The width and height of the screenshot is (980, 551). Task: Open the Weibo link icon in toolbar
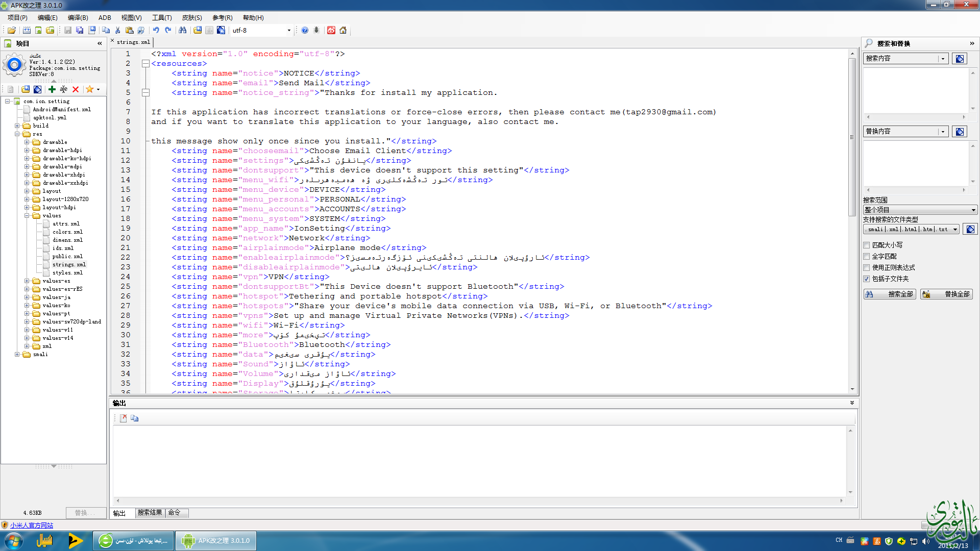[x=331, y=31]
